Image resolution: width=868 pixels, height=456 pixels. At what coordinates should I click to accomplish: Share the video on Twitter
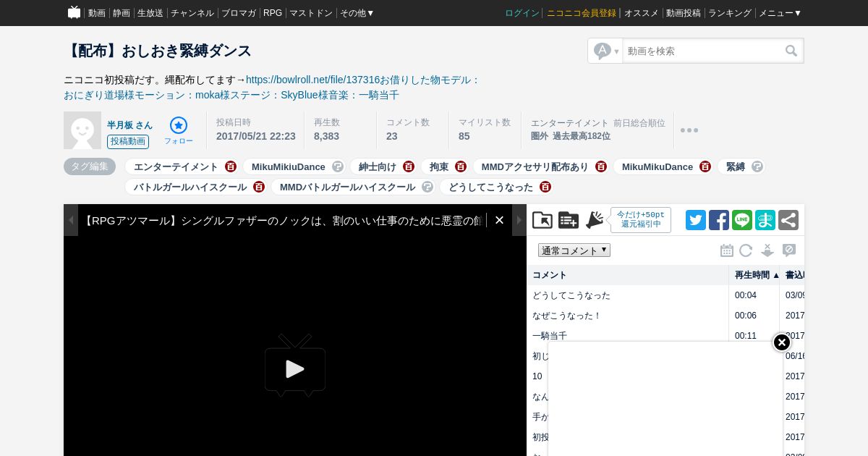click(x=696, y=220)
